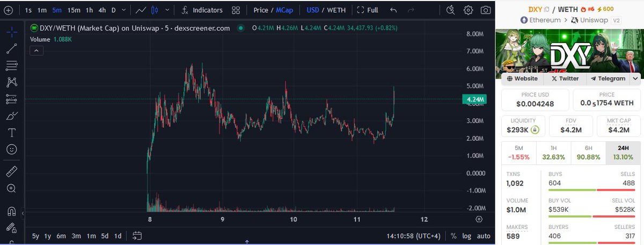Select the 1h timeframe
Image resolution: width=644 pixels, height=245 pixels.
coord(89,10)
